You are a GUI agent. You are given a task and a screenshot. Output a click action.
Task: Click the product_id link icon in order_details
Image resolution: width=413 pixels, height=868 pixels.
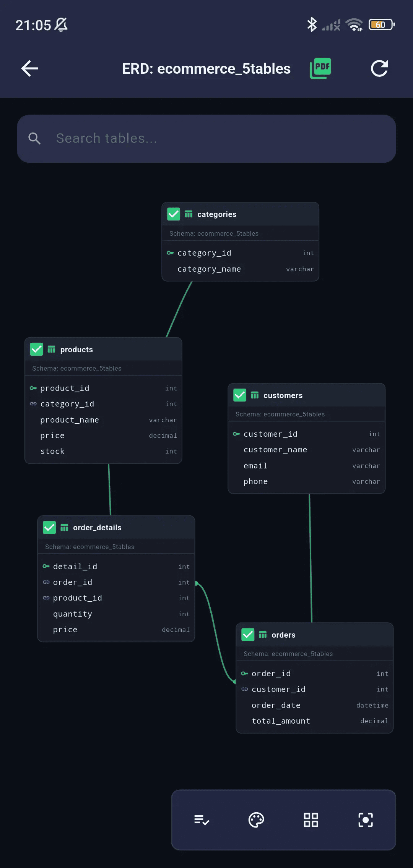pos(46,598)
